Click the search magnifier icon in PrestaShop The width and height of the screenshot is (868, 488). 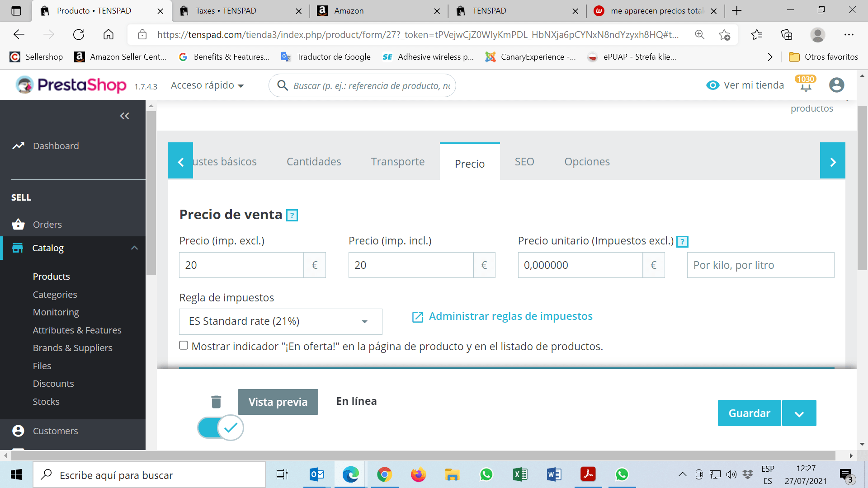point(283,85)
